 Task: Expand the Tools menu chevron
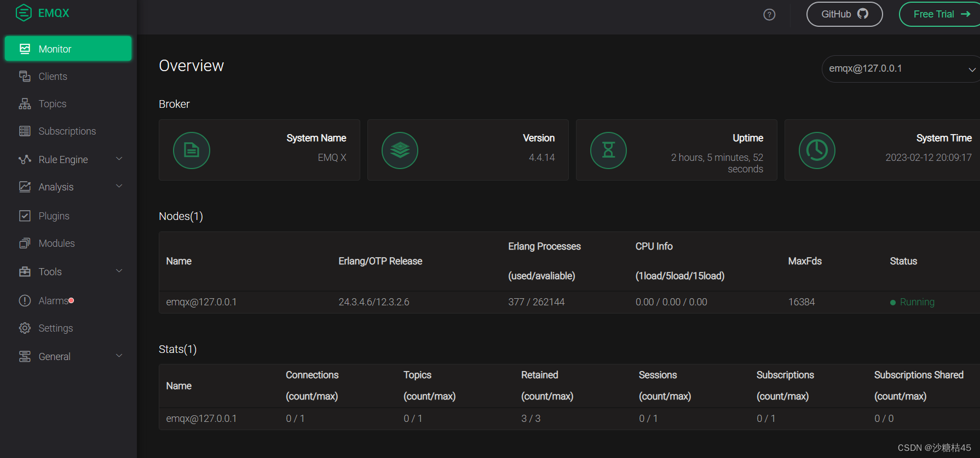(x=119, y=271)
